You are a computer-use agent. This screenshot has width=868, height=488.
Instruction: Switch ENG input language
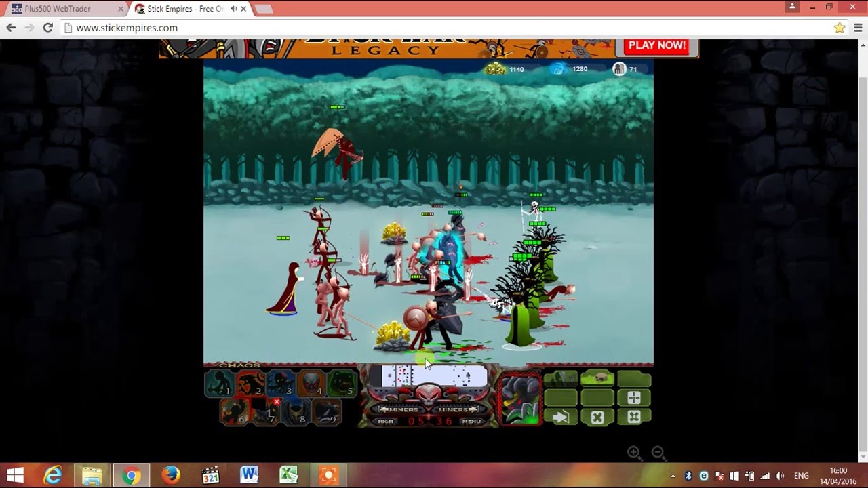pyautogui.click(x=802, y=476)
